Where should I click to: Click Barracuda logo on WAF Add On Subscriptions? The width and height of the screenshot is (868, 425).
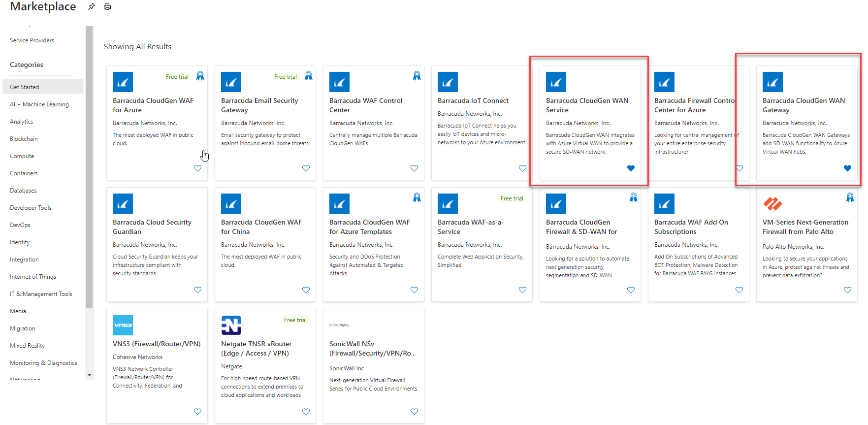pos(664,204)
